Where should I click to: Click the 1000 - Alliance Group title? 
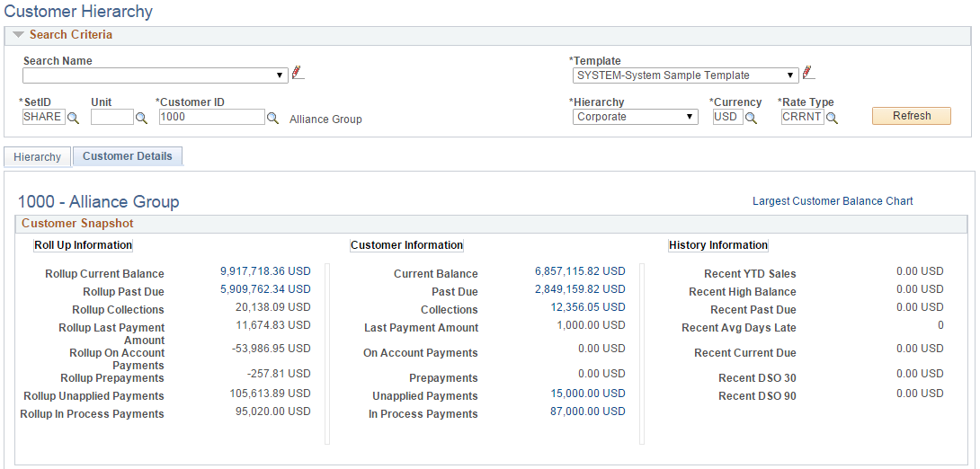point(98,202)
